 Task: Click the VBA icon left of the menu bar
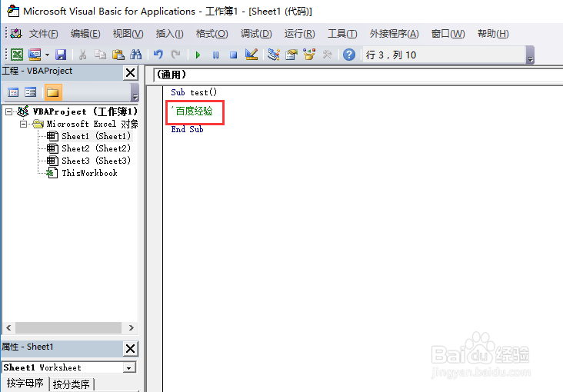click(16, 34)
